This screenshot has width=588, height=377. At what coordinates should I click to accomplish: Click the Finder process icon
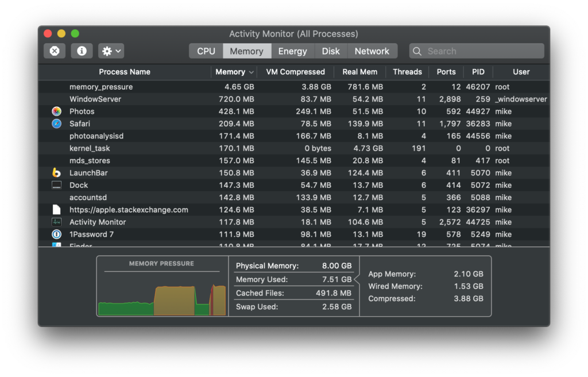56,245
